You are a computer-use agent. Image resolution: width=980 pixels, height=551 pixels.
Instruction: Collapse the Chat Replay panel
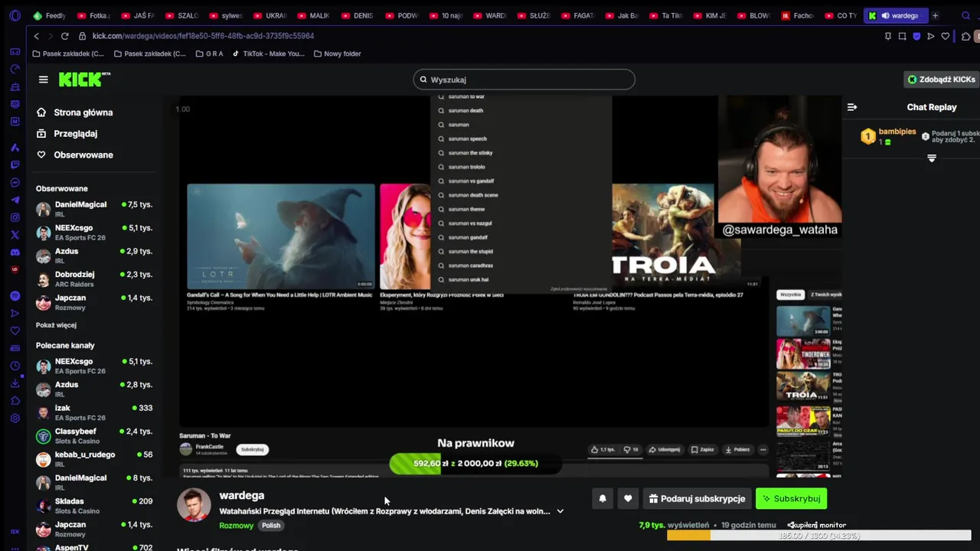click(852, 107)
